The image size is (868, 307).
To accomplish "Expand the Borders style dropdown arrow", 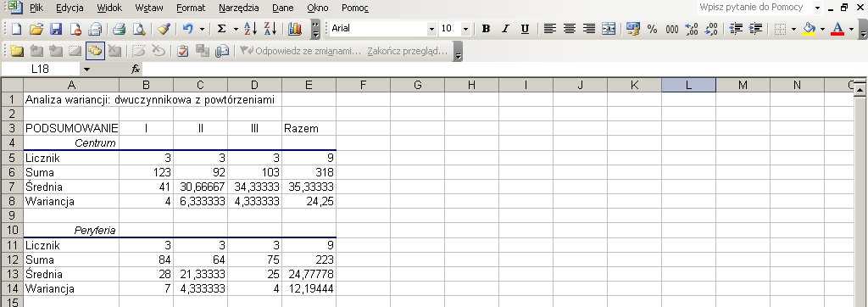I will [x=794, y=29].
